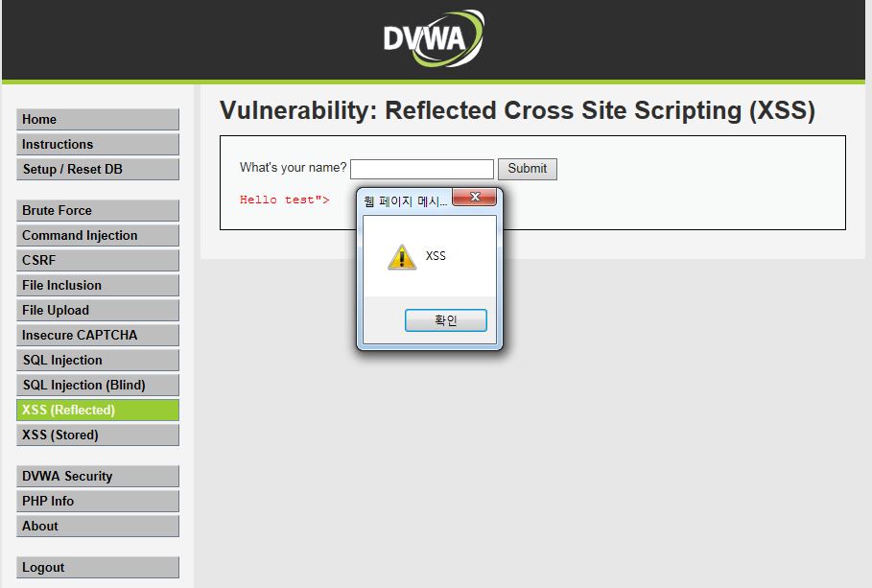Log out via Logout item
The image size is (872, 588).
pyautogui.click(x=98, y=568)
